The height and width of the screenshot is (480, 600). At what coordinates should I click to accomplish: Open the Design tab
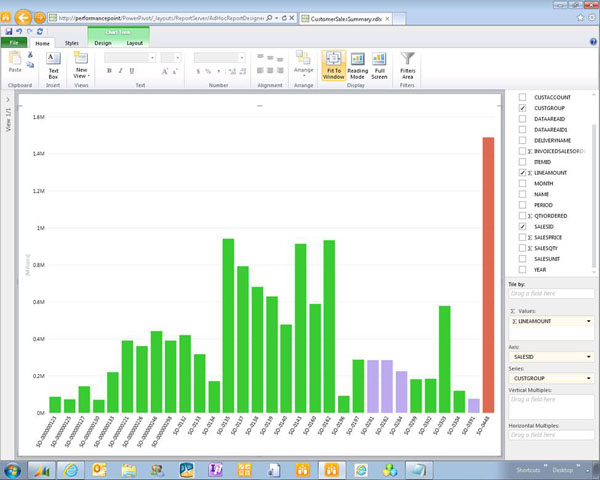point(103,43)
